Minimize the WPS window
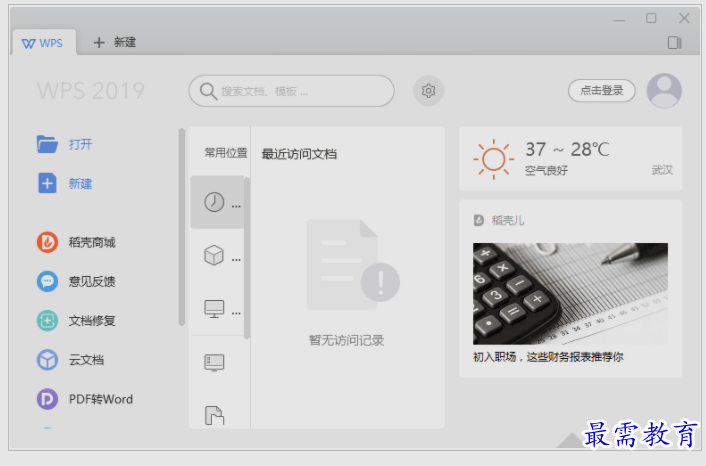The image size is (706, 466). 619,19
